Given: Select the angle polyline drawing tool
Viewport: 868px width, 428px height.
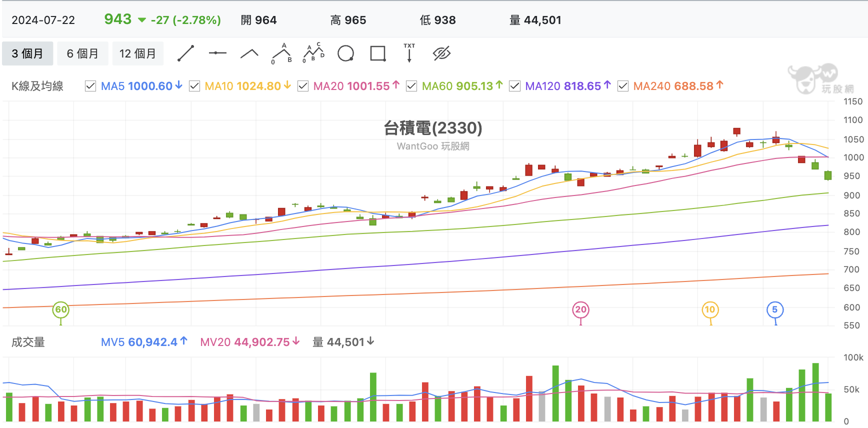Looking at the screenshot, I should point(249,53).
